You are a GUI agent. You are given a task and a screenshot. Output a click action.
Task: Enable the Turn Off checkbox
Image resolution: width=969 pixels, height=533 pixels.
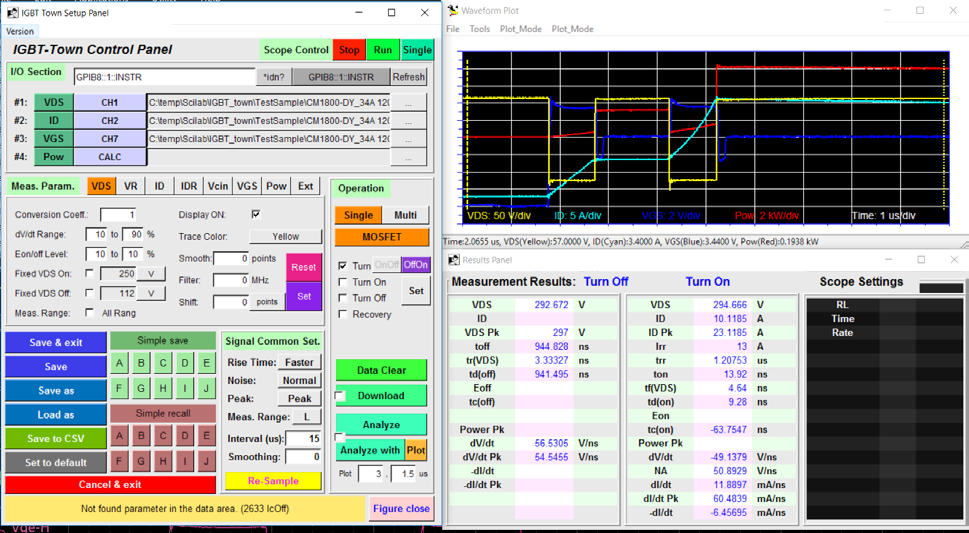point(343,298)
